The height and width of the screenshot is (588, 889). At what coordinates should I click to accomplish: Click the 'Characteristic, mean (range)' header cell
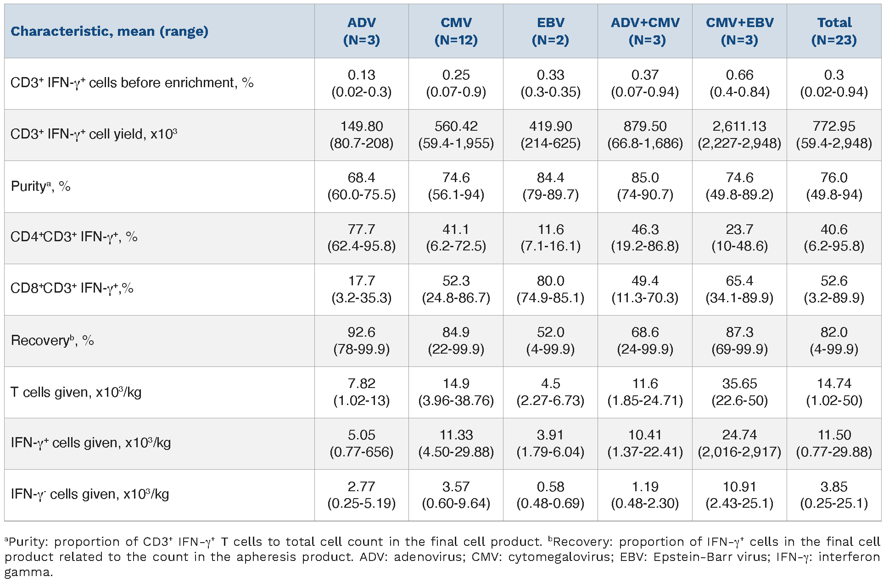point(109,31)
